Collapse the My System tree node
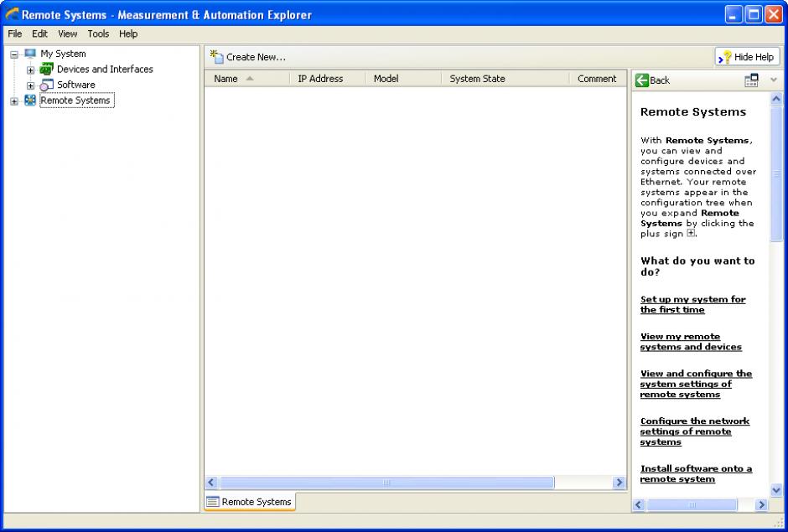 tap(14, 54)
